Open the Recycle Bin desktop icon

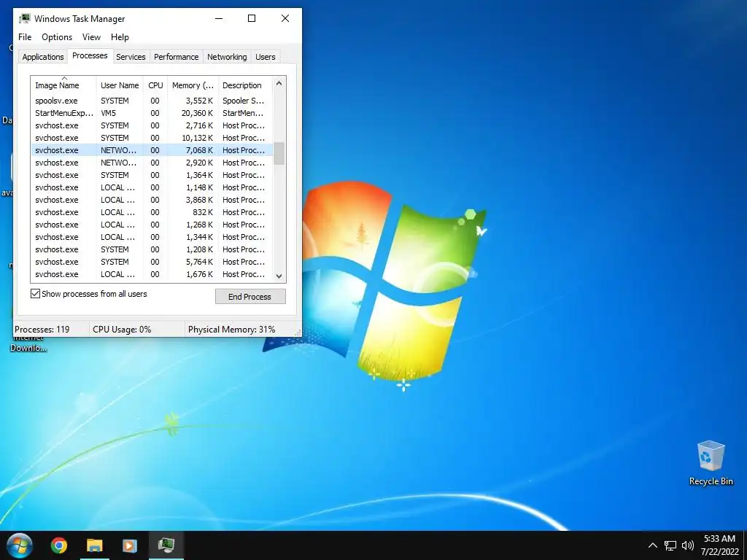click(x=711, y=463)
